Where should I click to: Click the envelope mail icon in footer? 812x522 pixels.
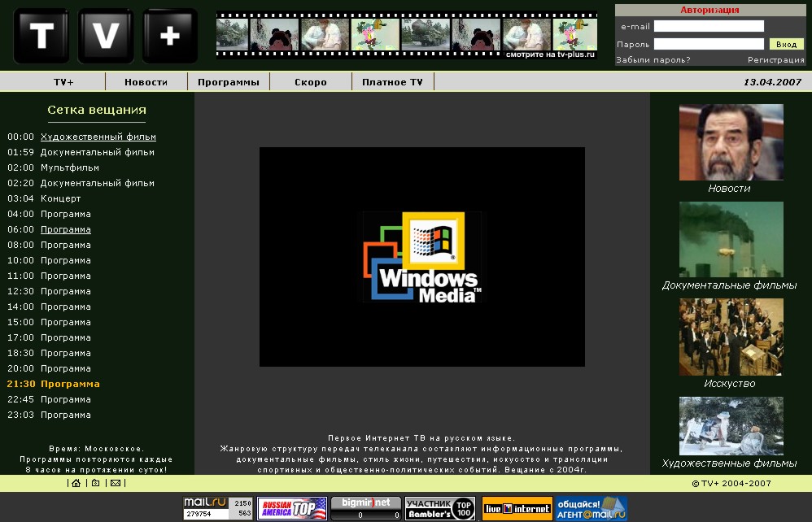(116, 483)
